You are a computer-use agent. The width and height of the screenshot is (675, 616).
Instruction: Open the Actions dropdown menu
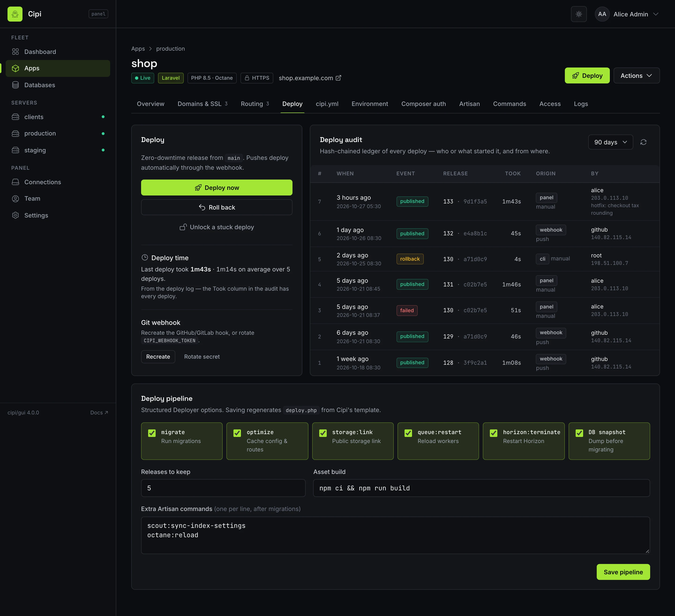tap(636, 76)
